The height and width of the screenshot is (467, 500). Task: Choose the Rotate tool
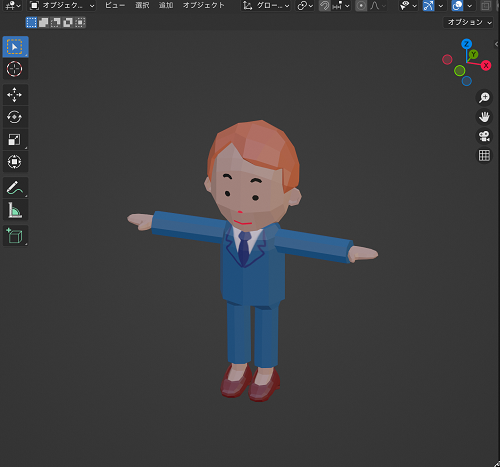(15, 117)
